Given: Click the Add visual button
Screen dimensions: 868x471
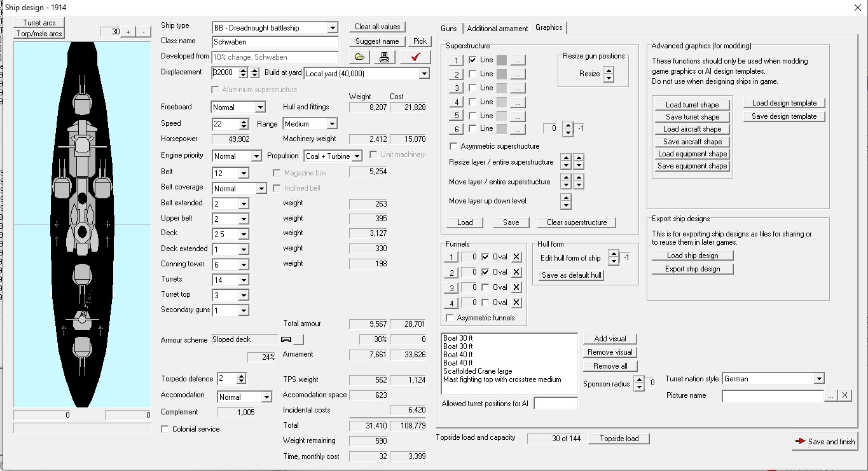Looking at the screenshot, I should 609,339.
